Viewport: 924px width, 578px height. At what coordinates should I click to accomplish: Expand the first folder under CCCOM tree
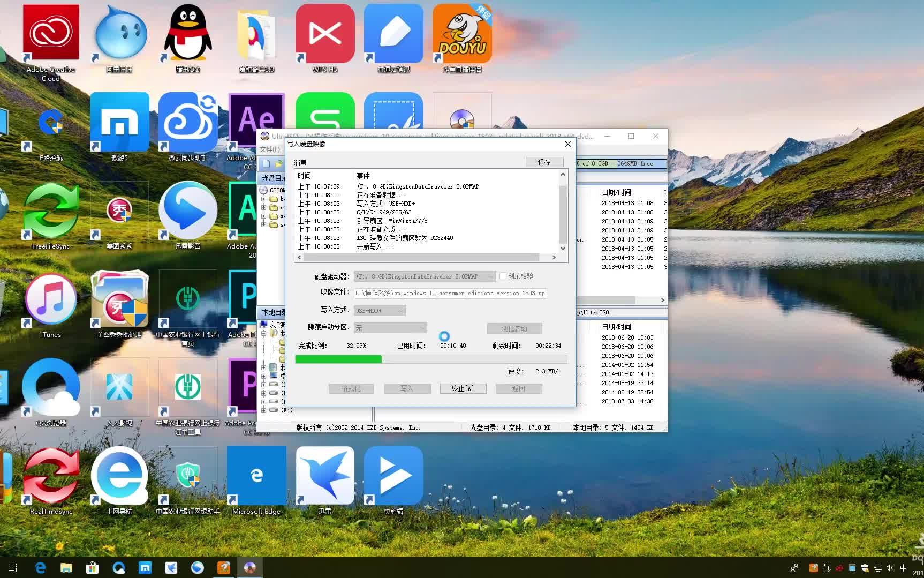click(x=263, y=199)
